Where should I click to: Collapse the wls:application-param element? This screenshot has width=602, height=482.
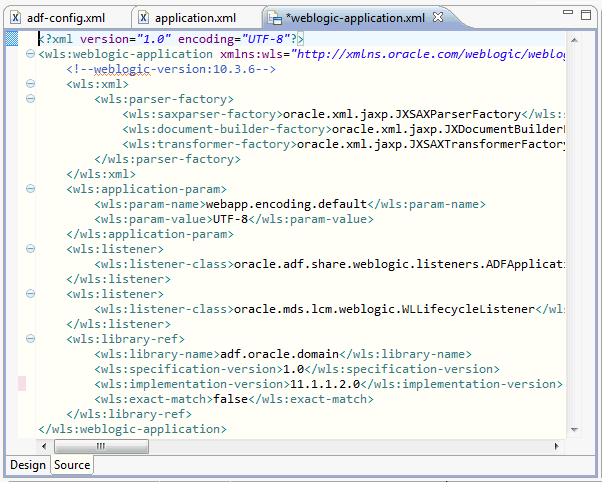coord(30,189)
